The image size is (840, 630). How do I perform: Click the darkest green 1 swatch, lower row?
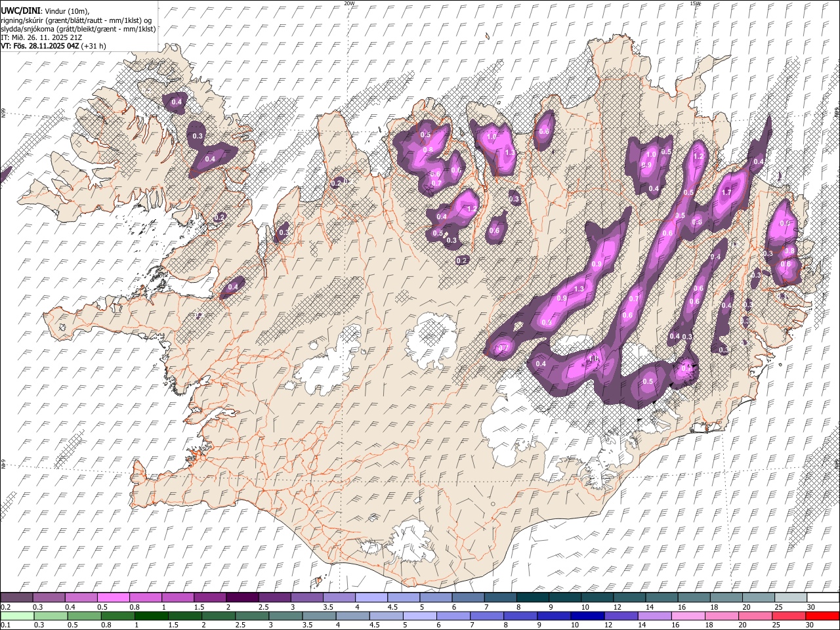click(x=152, y=616)
